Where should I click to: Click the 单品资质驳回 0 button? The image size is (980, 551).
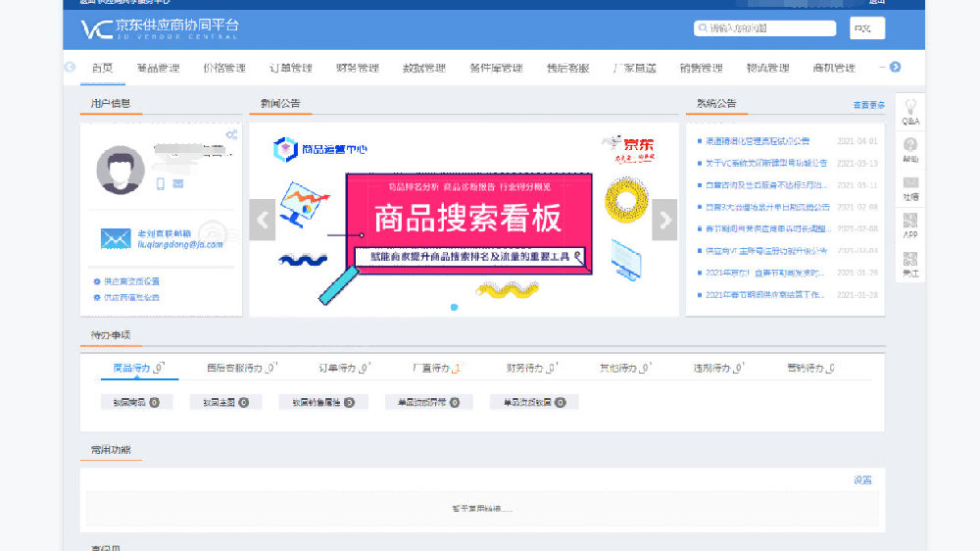(534, 402)
